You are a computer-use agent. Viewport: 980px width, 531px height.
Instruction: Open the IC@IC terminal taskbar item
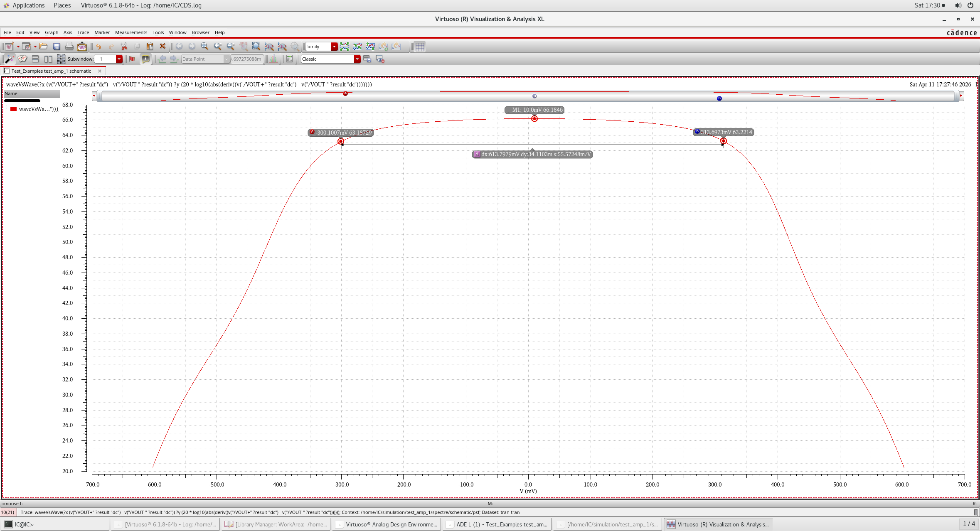[x=55, y=524]
